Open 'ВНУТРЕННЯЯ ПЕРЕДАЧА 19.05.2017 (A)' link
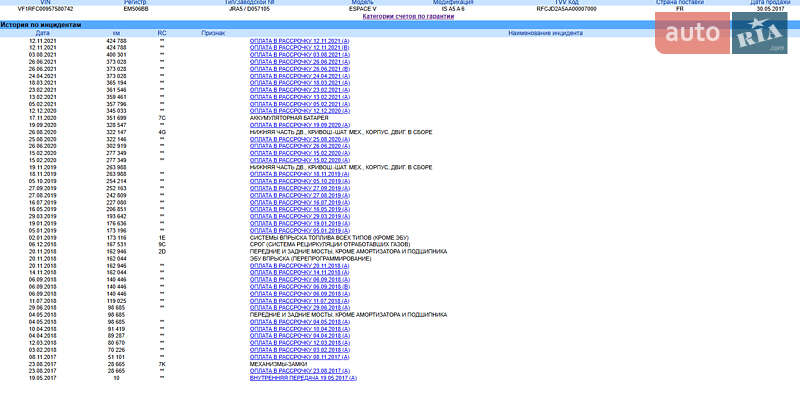This screenshot has height=412, width=800. coord(303,378)
